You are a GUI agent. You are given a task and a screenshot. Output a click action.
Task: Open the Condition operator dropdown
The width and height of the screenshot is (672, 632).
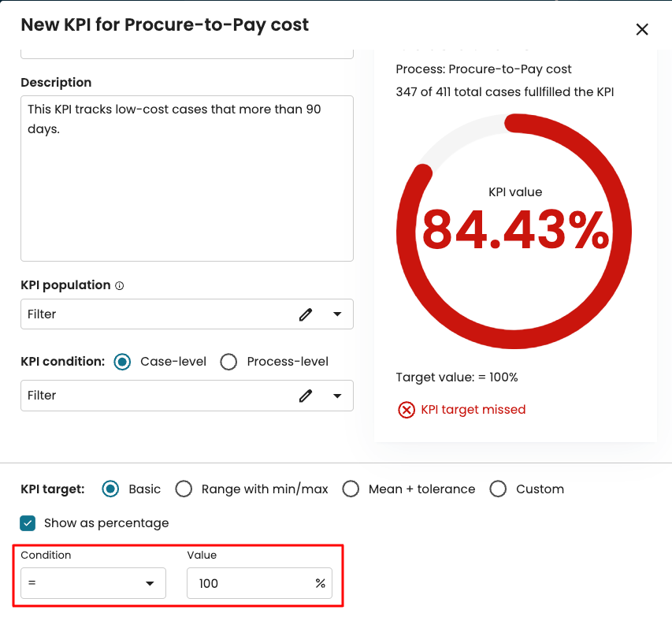93,584
